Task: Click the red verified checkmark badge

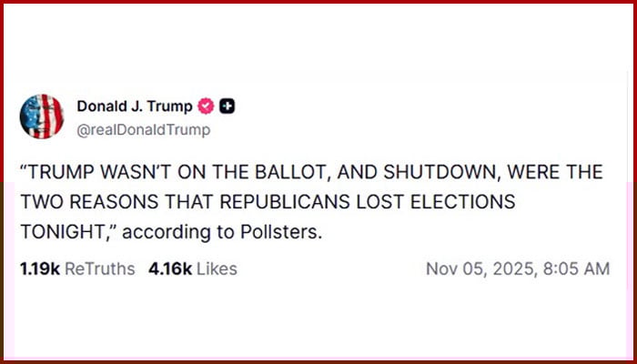Action: (x=207, y=106)
